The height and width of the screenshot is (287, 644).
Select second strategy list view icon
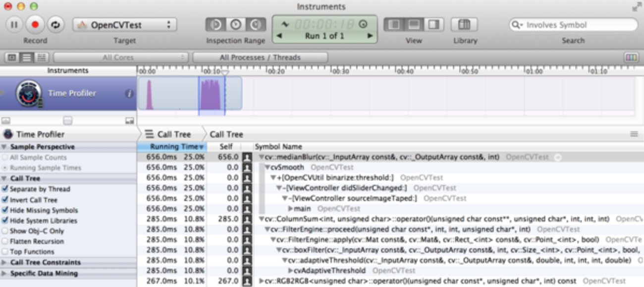pos(27,57)
